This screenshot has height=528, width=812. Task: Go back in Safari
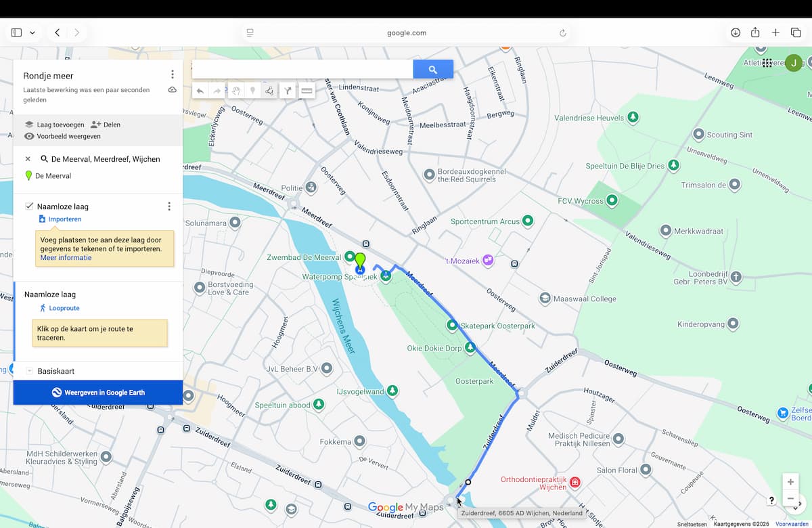coord(58,32)
